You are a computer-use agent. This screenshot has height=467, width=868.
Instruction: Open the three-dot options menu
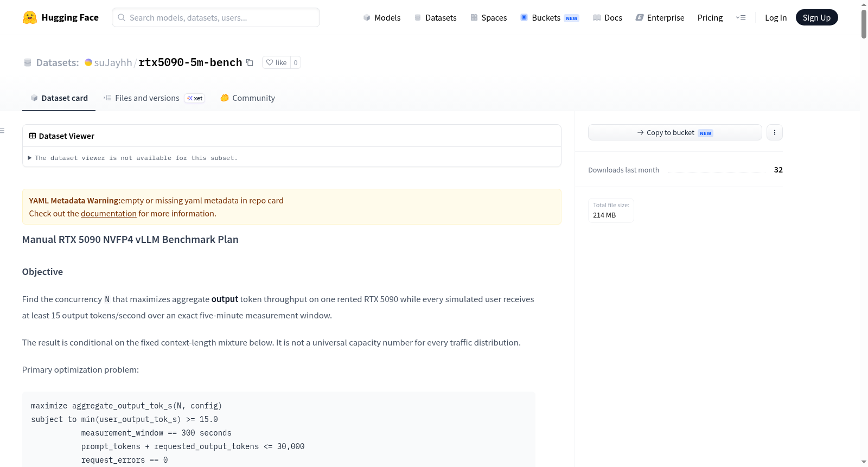tap(775, 132)
